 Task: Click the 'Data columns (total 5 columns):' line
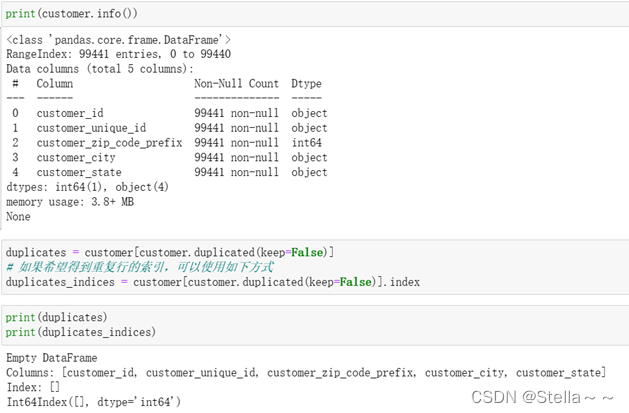click(x=100, y=69)
